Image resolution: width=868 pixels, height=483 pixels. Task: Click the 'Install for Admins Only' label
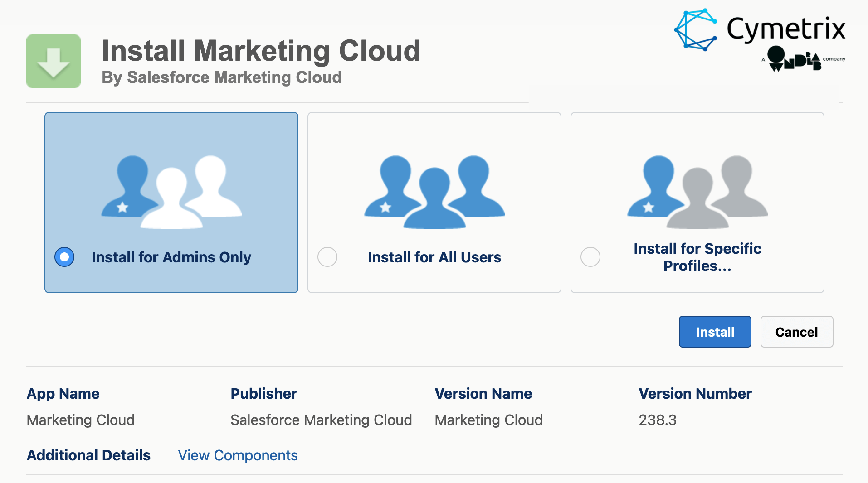coord(171,257)
